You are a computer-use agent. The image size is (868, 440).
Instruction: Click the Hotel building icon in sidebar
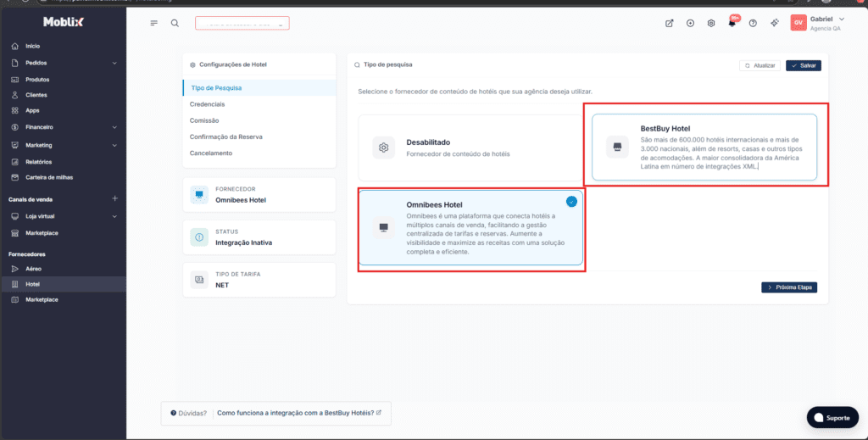(15, 285)
